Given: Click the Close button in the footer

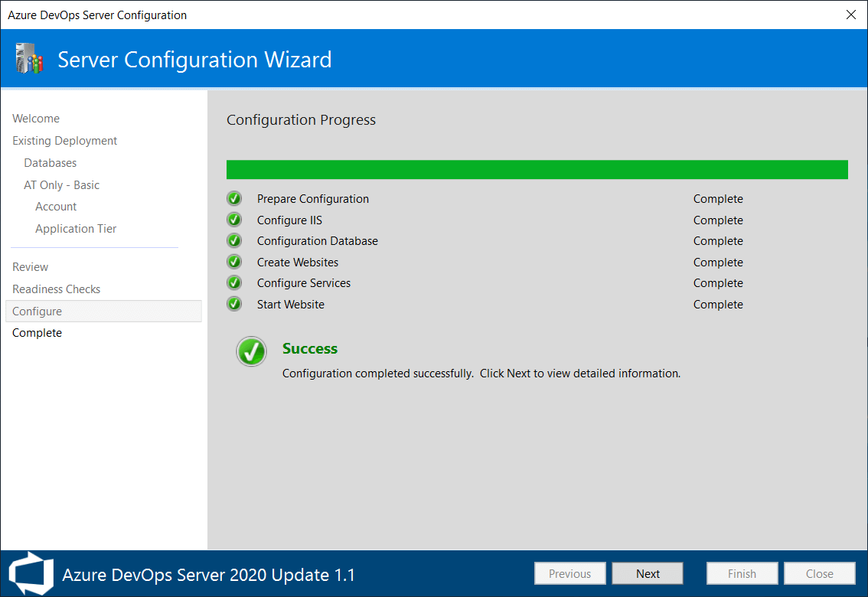Looking at the screenshot, I should 819,574.
